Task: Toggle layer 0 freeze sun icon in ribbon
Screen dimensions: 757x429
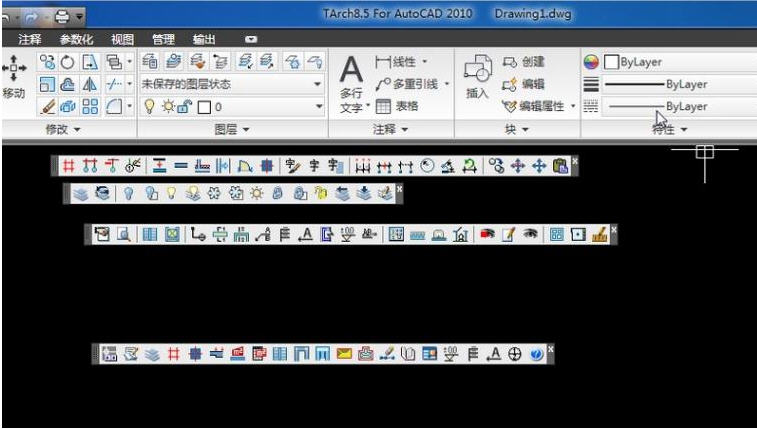Action: tap(168, 107)
